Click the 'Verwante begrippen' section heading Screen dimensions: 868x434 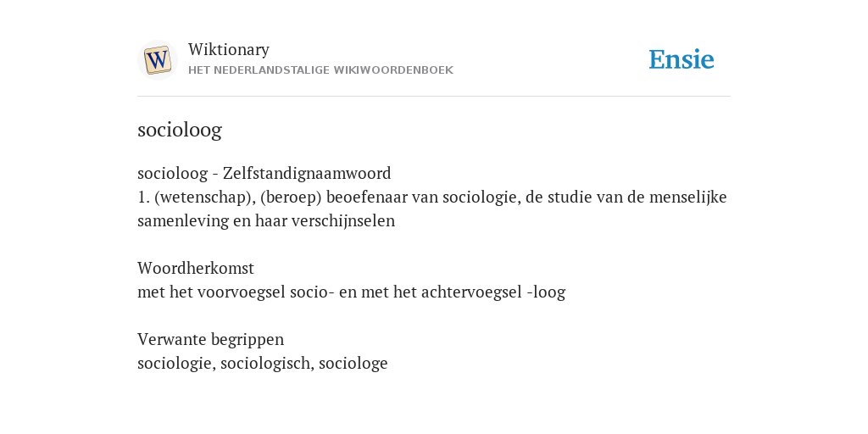[211, 339]
